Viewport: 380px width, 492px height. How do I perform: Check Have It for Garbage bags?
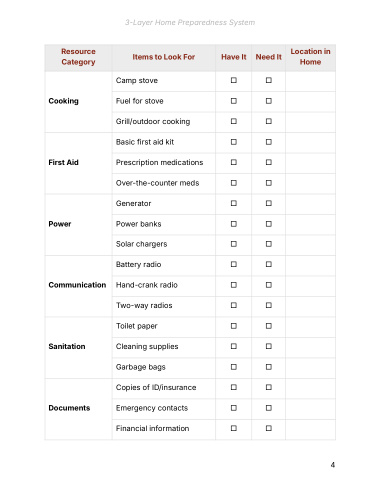pyautogui.click(x=234, y=367)
